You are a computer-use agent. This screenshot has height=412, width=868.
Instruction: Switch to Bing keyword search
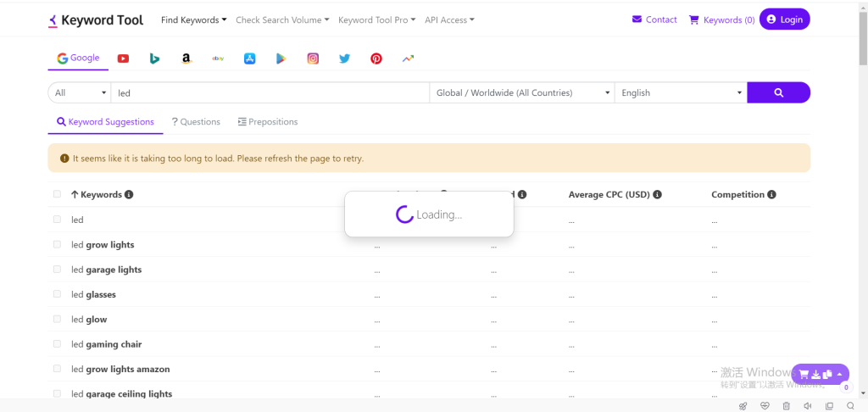pos(154,58)
